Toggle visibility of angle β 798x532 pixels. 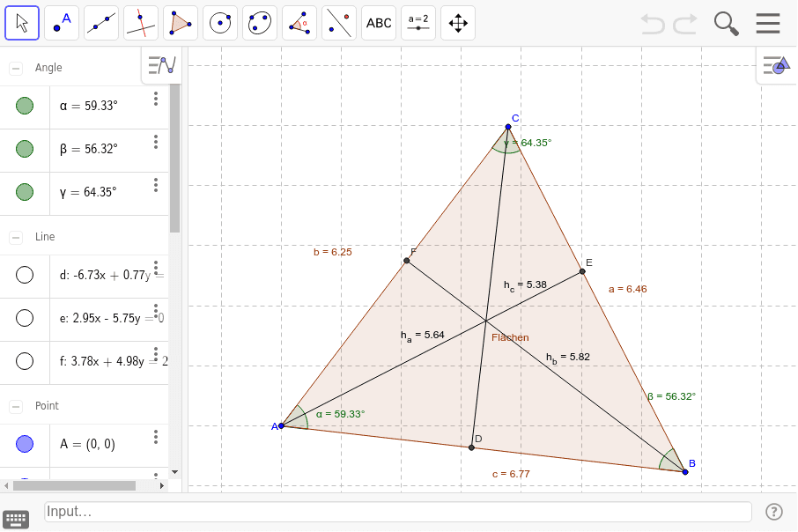25,149
